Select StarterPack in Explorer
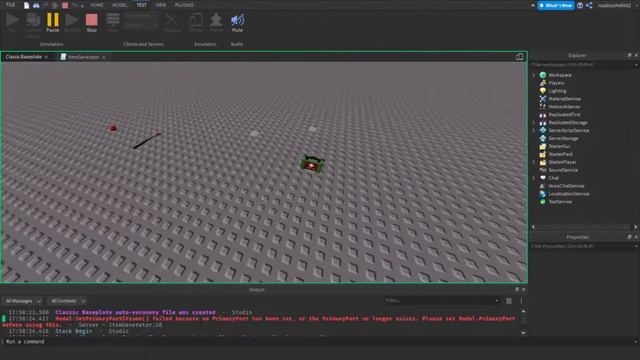Viewport: 640px width, 360px height. 560,154
